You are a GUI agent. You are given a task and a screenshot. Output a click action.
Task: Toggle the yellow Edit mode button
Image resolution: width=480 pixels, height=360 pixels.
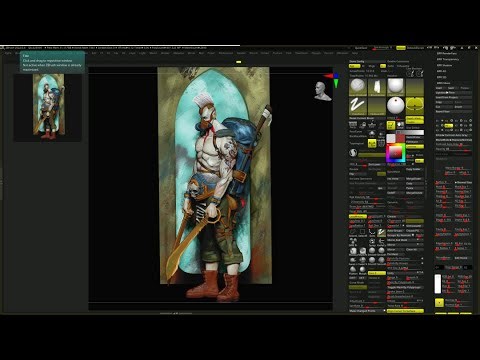(391, 125)
